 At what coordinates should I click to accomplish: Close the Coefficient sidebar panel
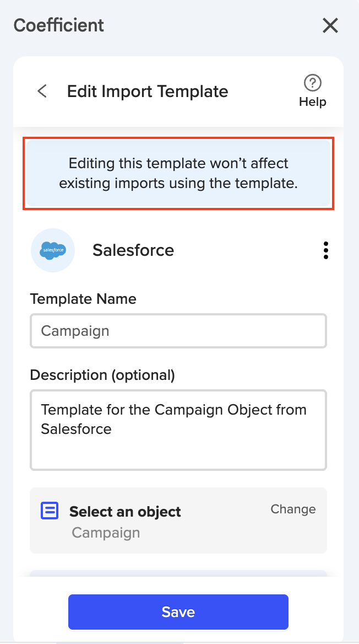[x=330, y=25]
